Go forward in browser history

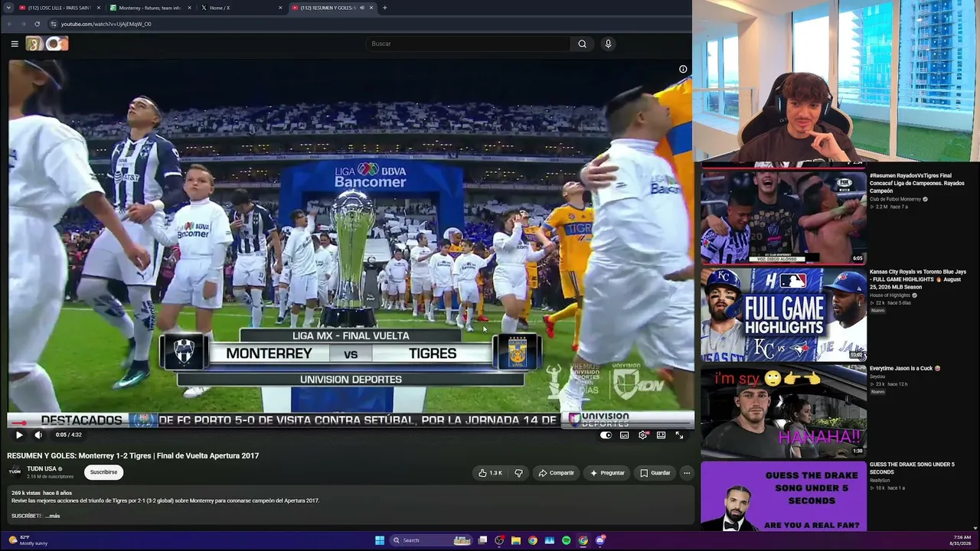(23, 24)
